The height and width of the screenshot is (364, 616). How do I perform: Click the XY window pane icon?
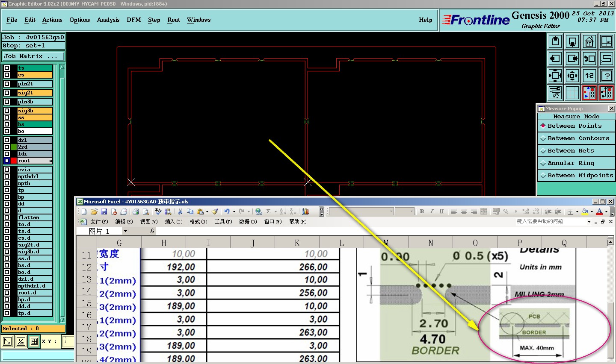pos(607,41)
